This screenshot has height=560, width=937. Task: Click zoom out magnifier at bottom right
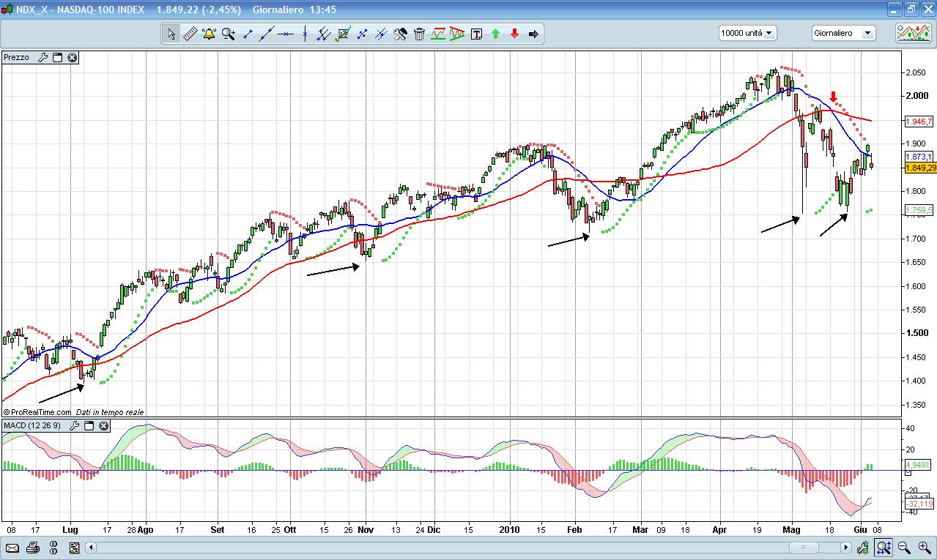[904, 548]
